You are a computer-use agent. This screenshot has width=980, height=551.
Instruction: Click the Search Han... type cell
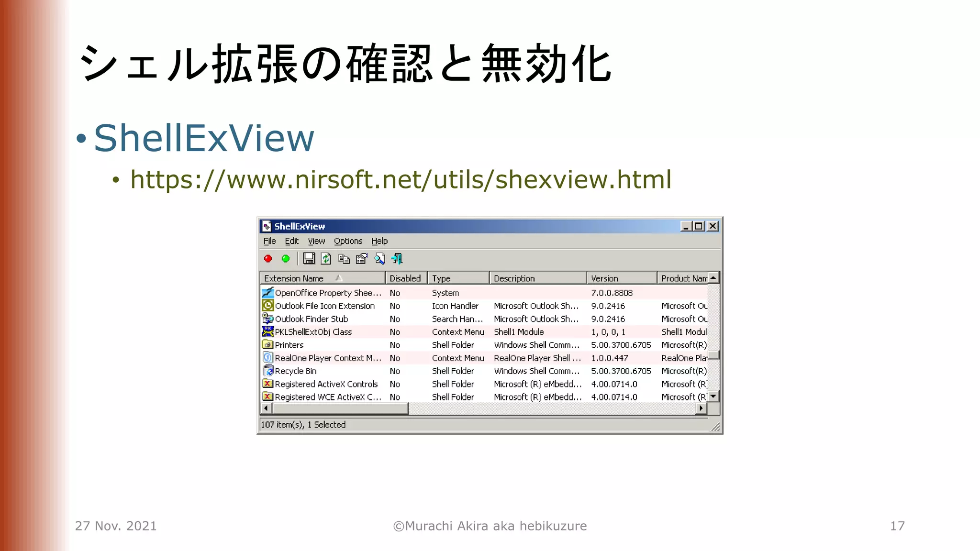pyautogui.click(x=457, y=319)
